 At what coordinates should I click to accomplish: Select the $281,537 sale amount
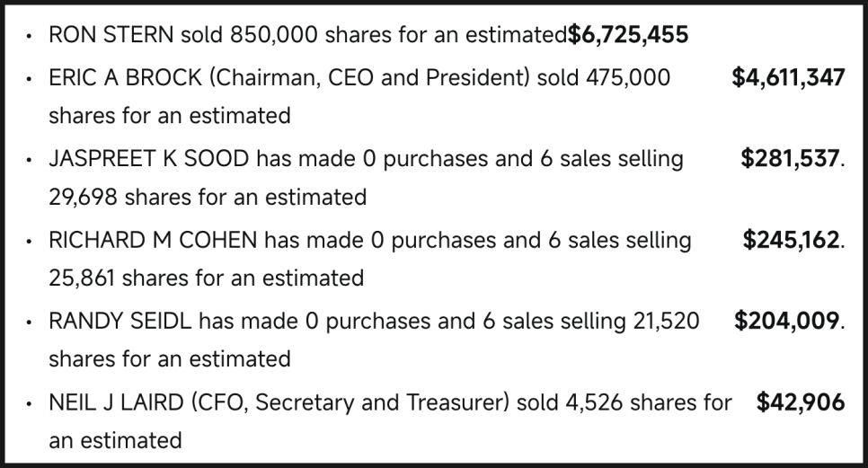pyautogui.click(x=789, y=160)
